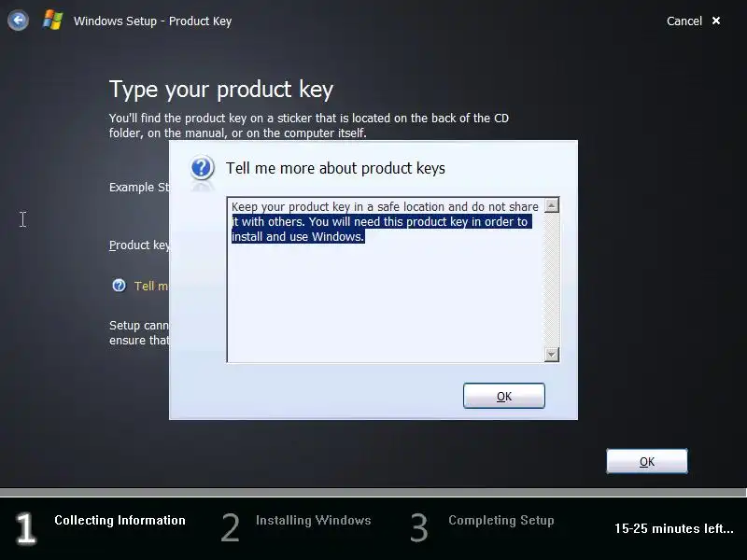747x560 pixels.
Task: Click OK button on the setup page
Action: pyautogui.click(x=646, y=461)
